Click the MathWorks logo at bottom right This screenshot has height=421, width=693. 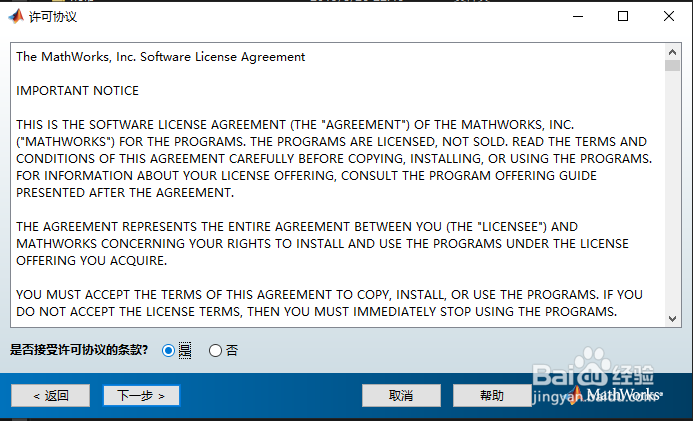616,395
